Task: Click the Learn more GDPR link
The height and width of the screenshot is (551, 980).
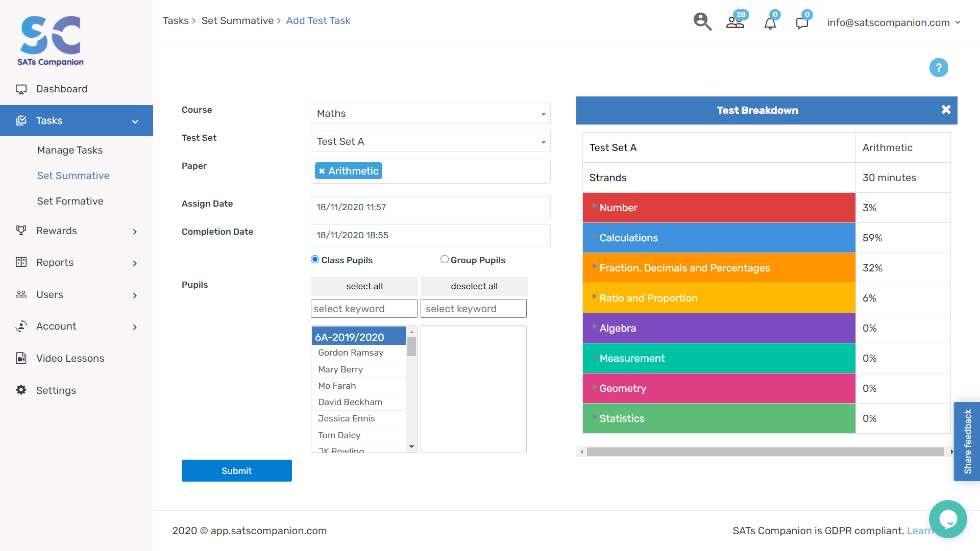Action: (920, 531)
